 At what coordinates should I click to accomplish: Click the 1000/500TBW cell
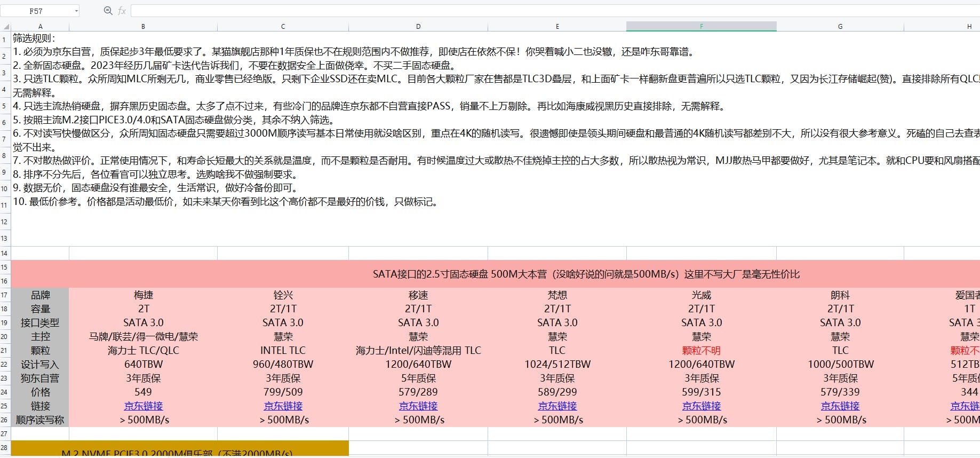pos(840,364)
